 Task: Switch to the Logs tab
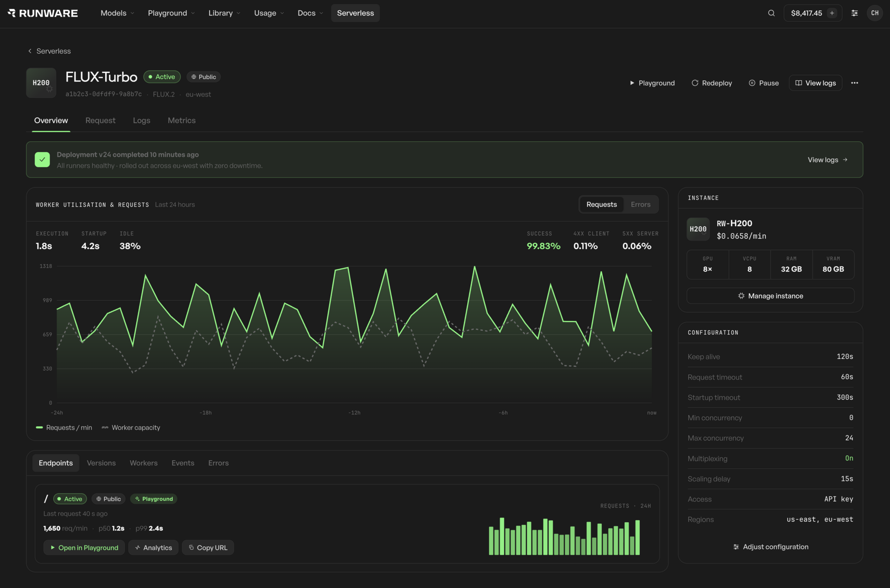coord(141,120)
